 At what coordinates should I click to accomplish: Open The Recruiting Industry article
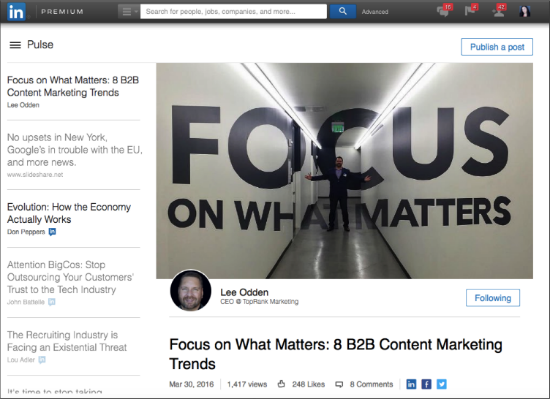[67, 341]
